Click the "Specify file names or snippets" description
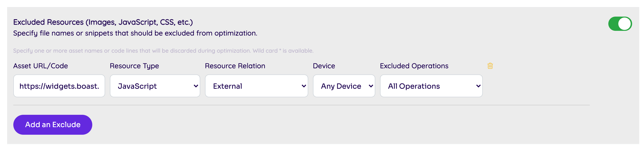Screen dimensions: 644x148 tap(135, 33)
